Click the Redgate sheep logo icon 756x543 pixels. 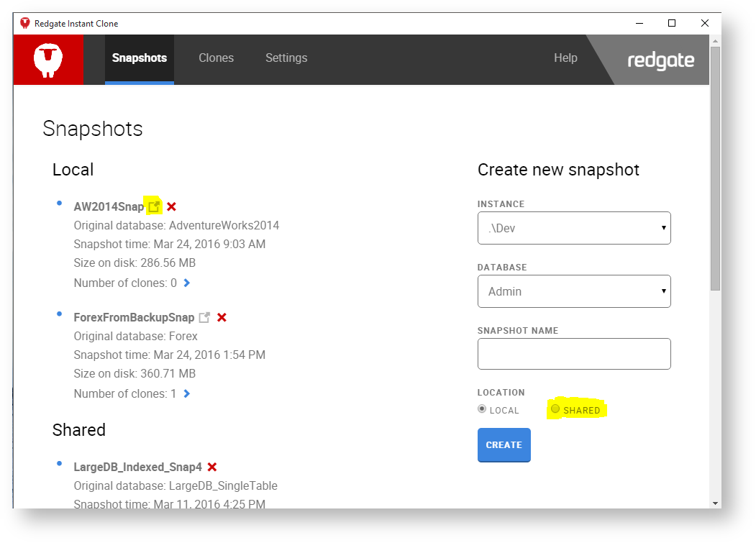[48, 60]
